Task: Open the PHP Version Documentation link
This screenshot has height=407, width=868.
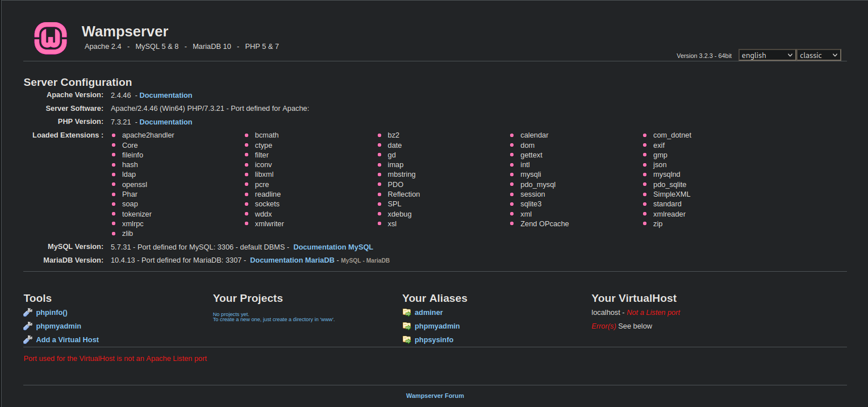Action: tap(165, 122)
